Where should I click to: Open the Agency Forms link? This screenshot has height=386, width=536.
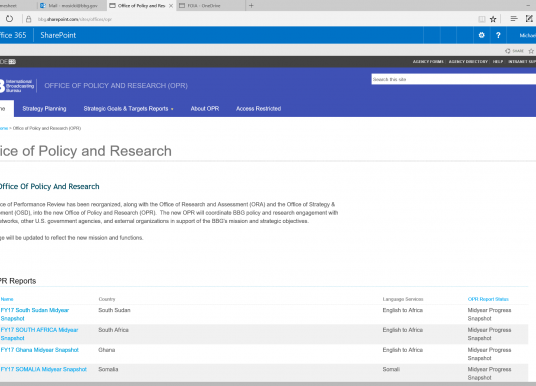point(428,62)
